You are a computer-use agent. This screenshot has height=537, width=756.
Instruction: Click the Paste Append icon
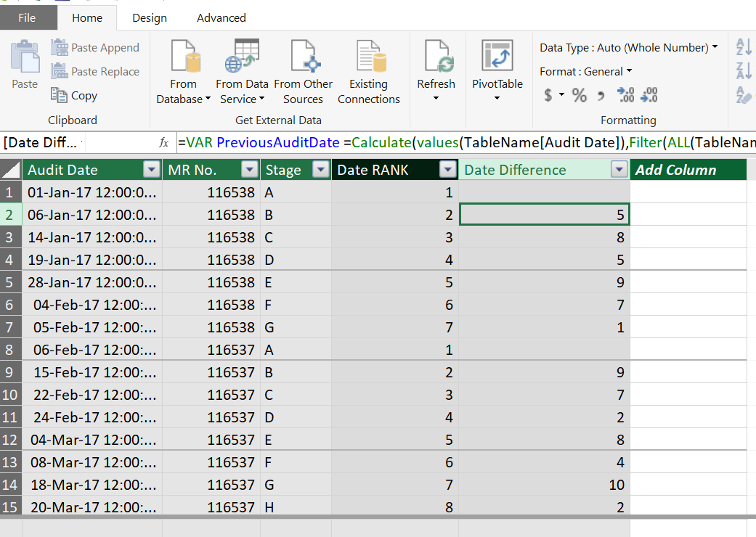tap(60, 48)
